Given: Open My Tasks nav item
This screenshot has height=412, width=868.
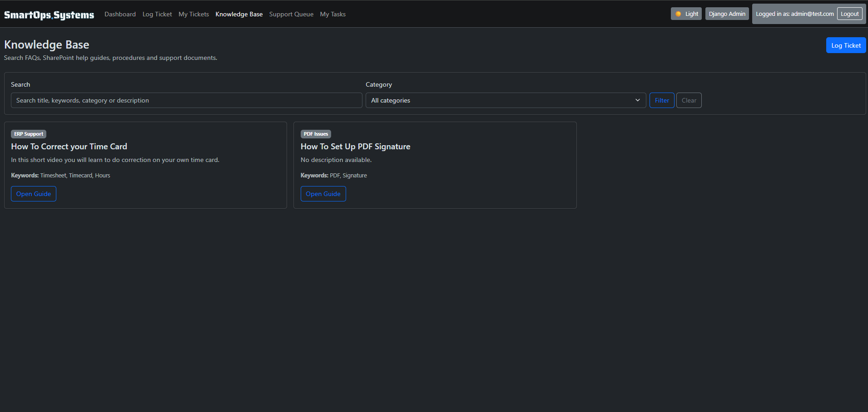Looking at the screenshot, I should [332, 14].
